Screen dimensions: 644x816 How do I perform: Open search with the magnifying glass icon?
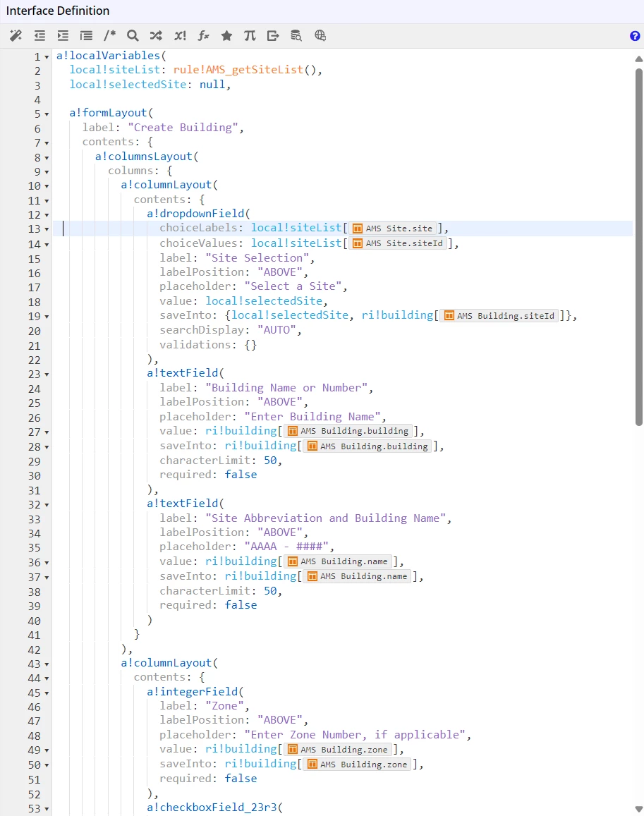pos(133,35)
